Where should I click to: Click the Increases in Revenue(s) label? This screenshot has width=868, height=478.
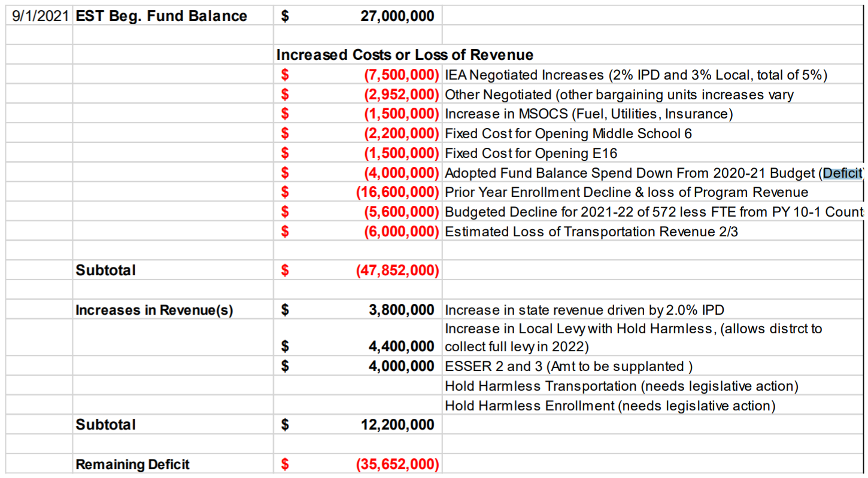(154, 310)
